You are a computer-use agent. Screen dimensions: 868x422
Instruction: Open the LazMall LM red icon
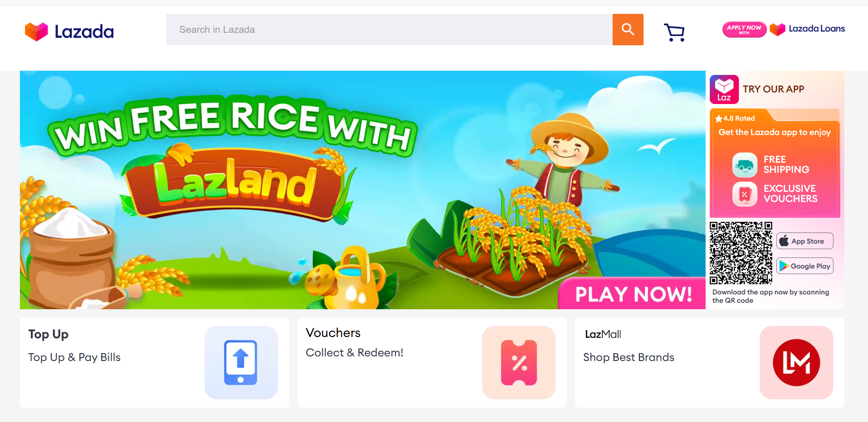tap(796, 362)
